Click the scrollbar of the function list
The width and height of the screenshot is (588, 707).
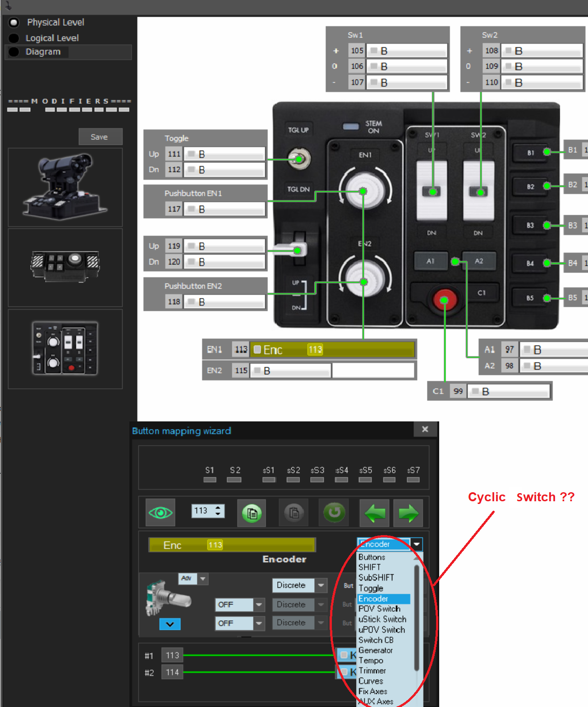pyautogui.click(x=417, y=618)
